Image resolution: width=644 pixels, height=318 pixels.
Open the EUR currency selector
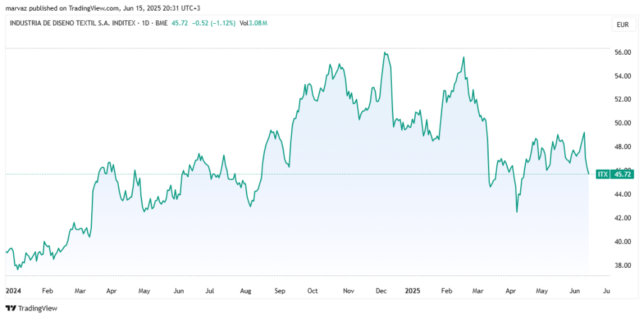pyautogui.click(x=623, y=25)
